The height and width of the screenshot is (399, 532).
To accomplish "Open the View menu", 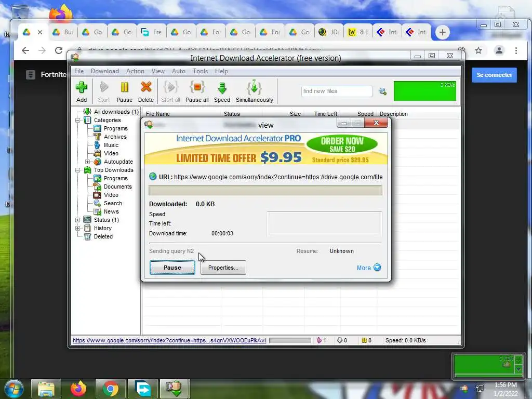I will [x=158, y=71].
